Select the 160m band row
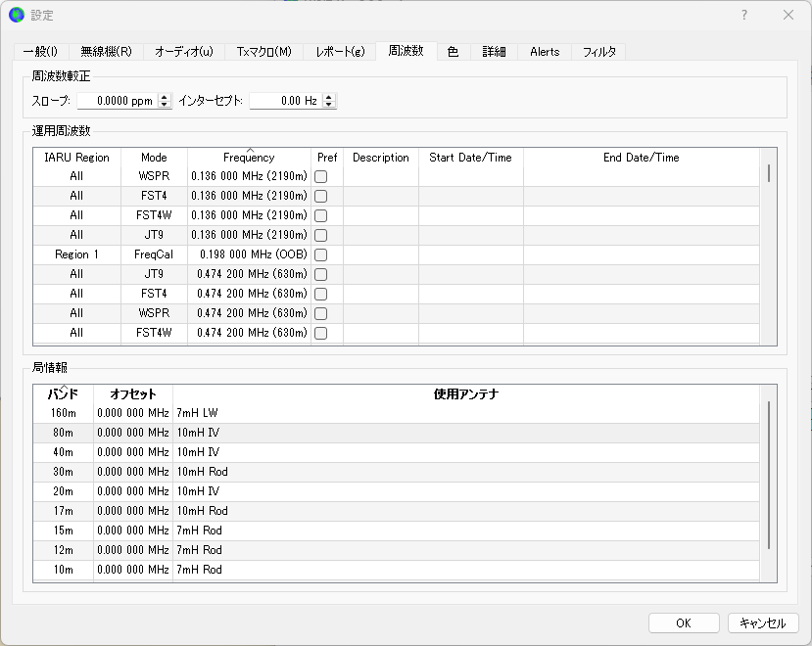Screen dimensions: 812x646 396,413
